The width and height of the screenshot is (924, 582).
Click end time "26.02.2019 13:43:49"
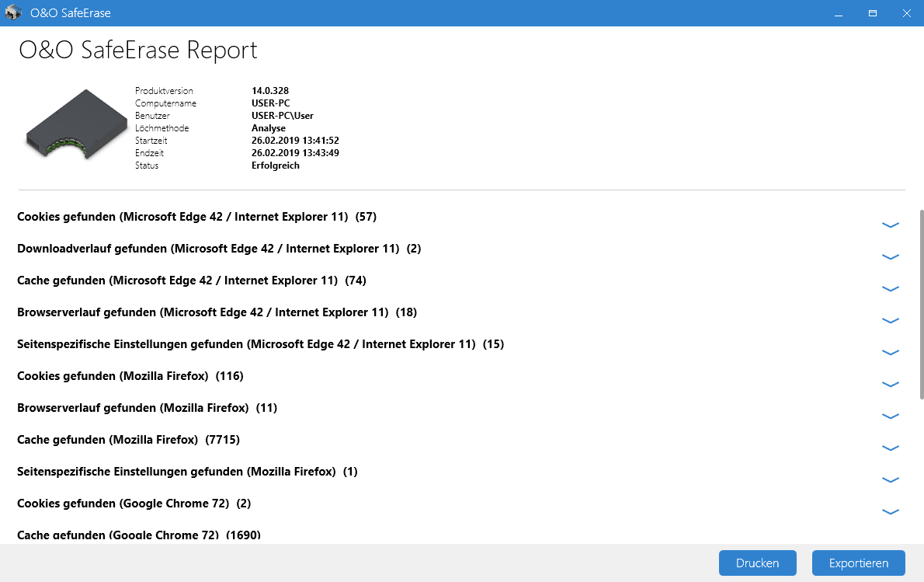(x=295, y=153)
